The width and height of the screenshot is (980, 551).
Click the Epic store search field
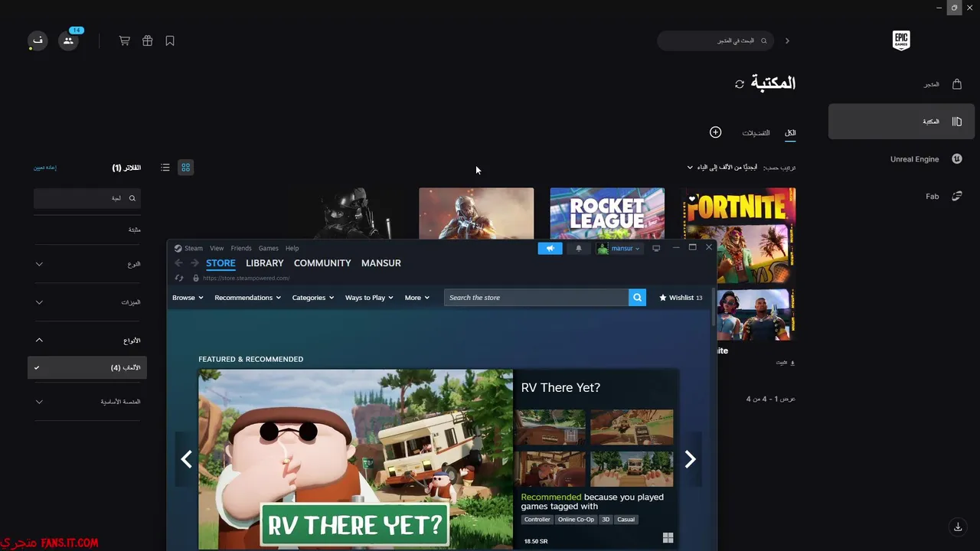click(x=716, y=41)
